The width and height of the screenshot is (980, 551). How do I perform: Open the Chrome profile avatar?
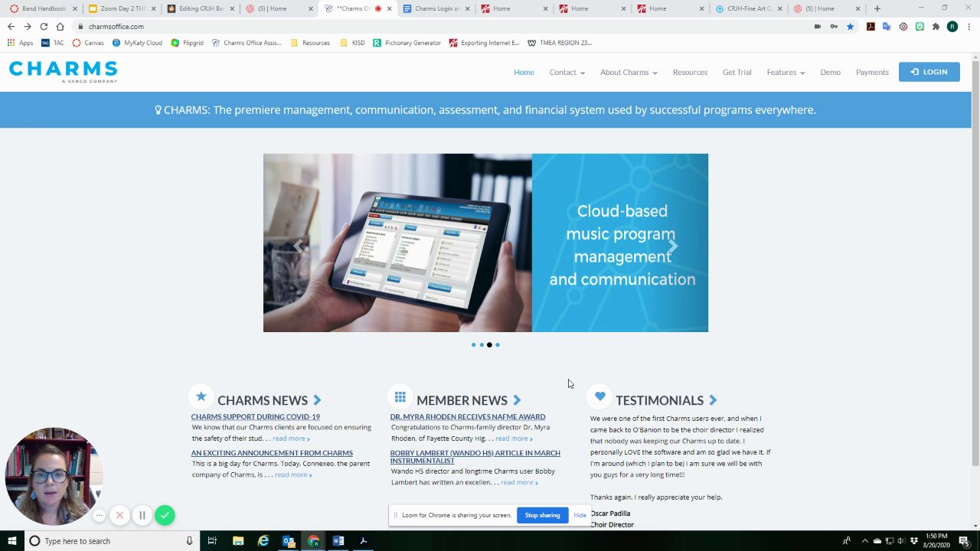pyautogui.click(x=952, y=26)
